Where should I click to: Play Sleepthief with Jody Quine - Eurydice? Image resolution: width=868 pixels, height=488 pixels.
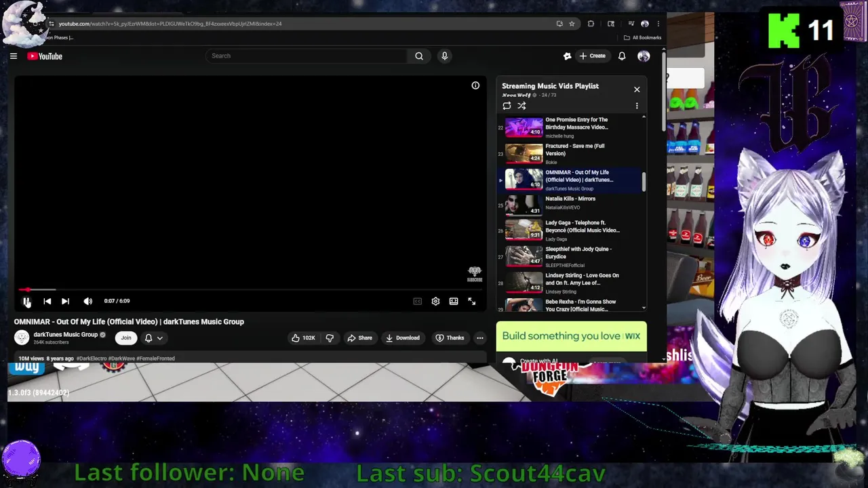click(570, 257)
